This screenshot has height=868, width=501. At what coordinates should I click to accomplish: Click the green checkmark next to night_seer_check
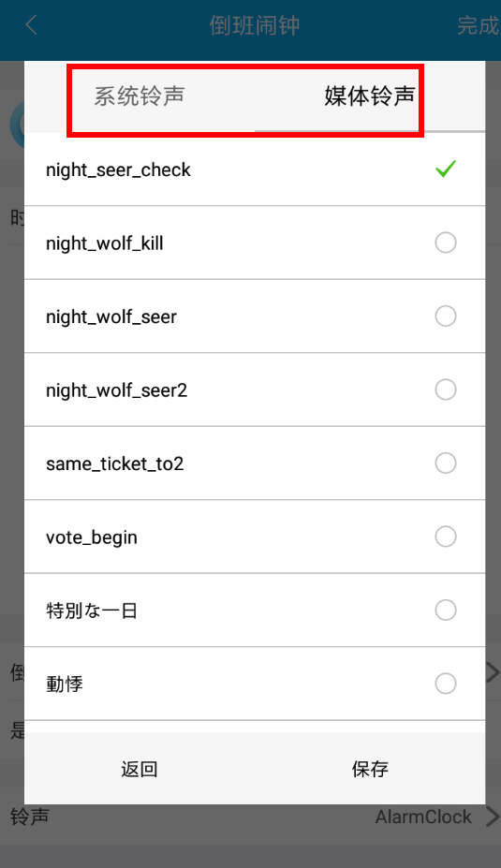pyautogui.click(x=446, y=169)
